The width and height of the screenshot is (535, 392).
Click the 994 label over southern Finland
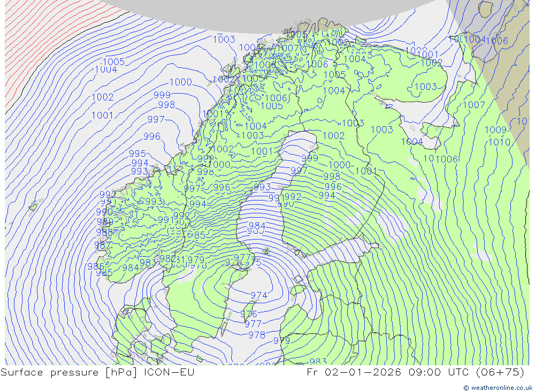327,196
